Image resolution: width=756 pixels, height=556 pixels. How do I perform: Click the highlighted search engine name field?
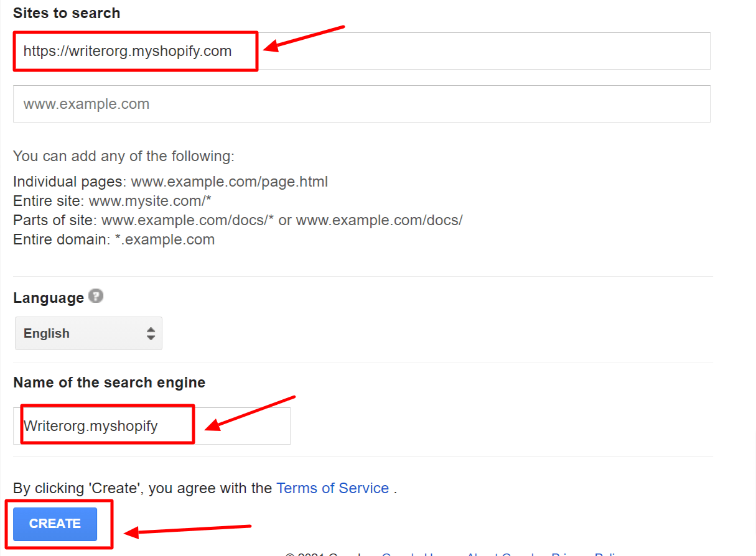(106, 425)
